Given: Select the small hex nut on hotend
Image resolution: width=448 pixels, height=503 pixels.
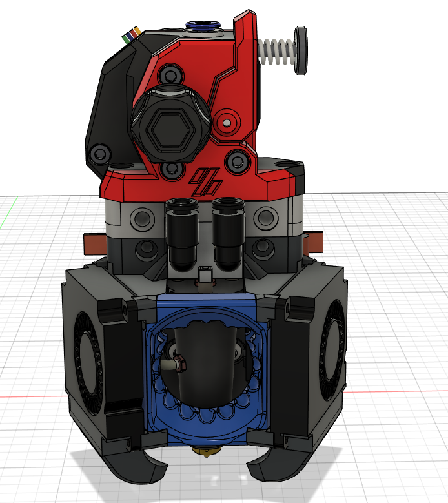Looking at the screenshot, I should coord(179,364).
